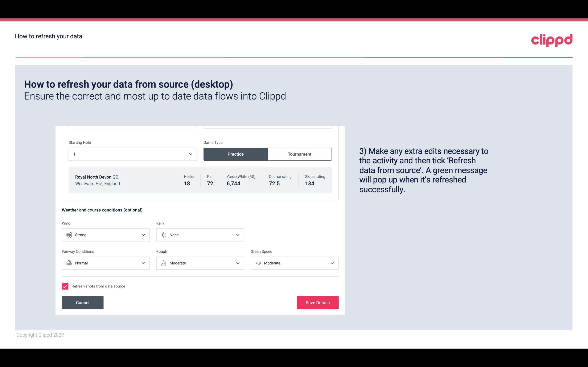Click the fairway conditions icon
Viewport: 588px width, 367px height.
tap(69, 263)
